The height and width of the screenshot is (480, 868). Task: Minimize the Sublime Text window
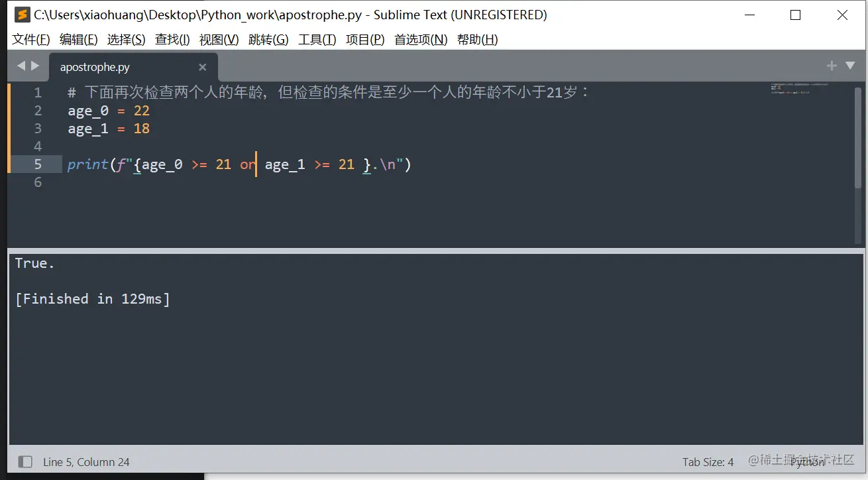click(x=750, y=15)
